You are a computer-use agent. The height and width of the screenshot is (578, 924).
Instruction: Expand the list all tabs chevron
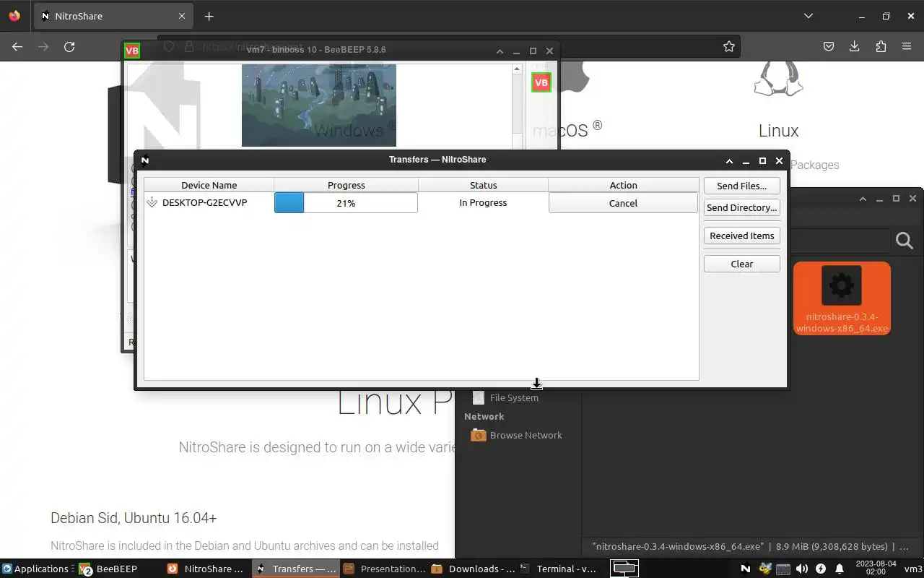point(808,16)
